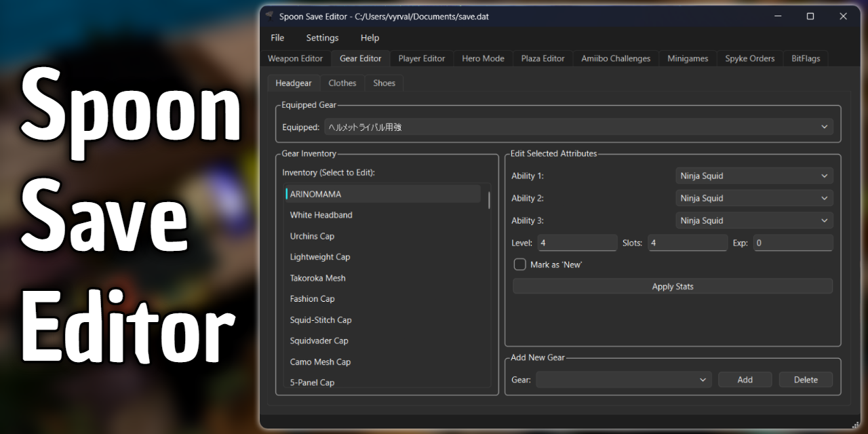Open the Ability 1 dropdown
This screenshot has height=434, width=868.
tap(754, 176)
